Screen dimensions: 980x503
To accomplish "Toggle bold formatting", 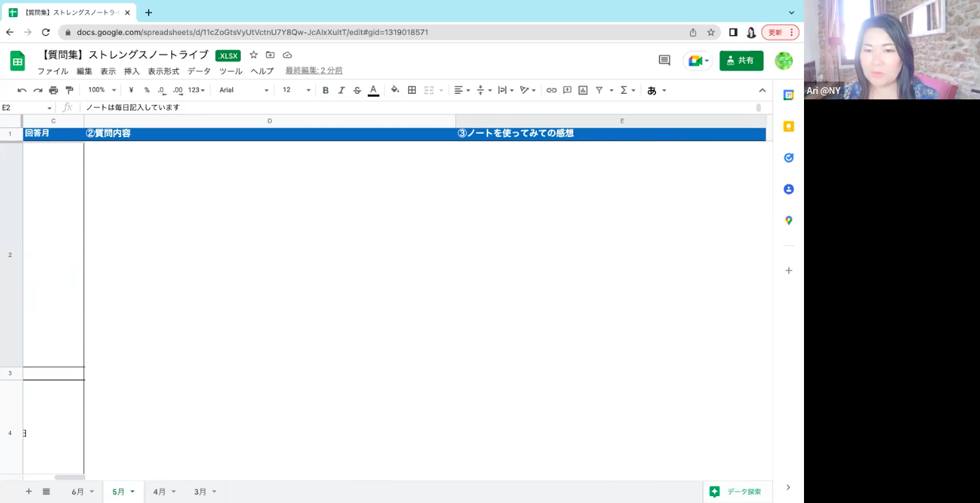I will [x=325, y=90].
